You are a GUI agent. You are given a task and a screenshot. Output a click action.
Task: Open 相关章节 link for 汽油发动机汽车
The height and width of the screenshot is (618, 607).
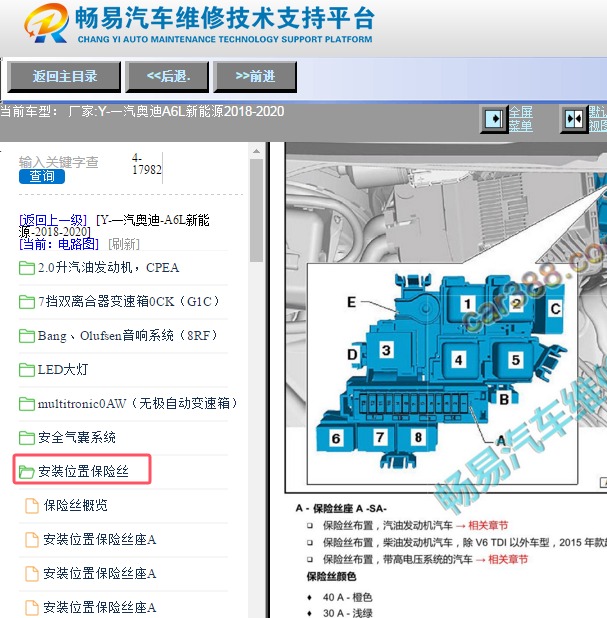[x=488, y=525]
